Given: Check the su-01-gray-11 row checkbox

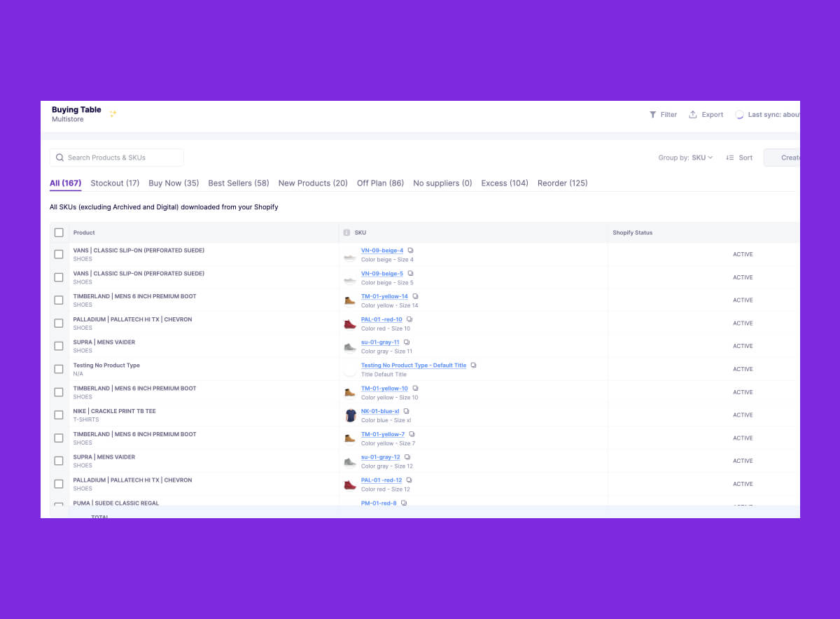Looking at the screenshot, I should (59, 347).
